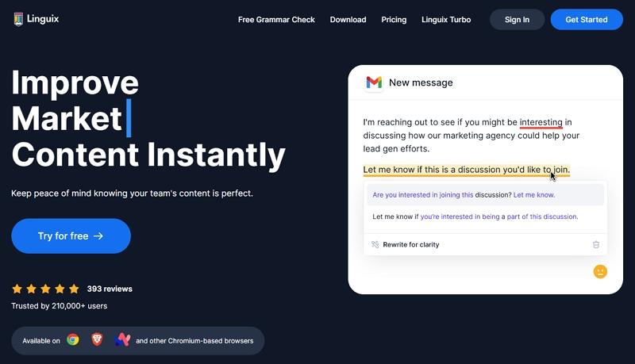Open the Pricing page
This screenshot has height=364, width=635.
394,20
